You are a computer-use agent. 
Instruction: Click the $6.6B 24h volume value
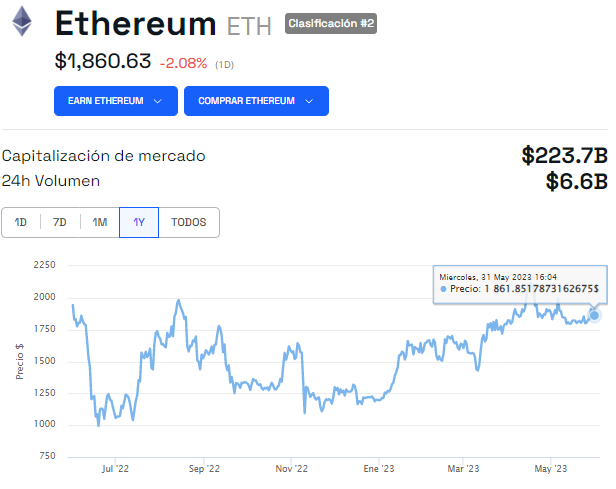click(577, 181)
